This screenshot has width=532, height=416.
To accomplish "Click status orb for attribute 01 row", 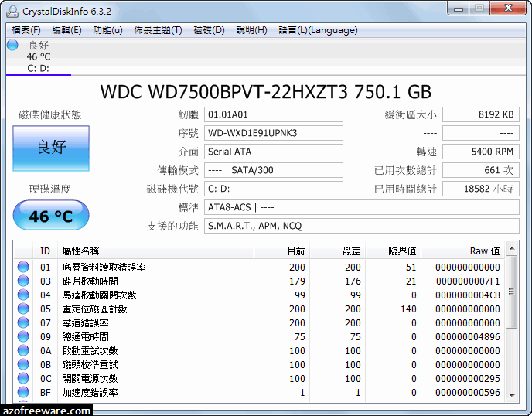I will [x=23, y=267].
